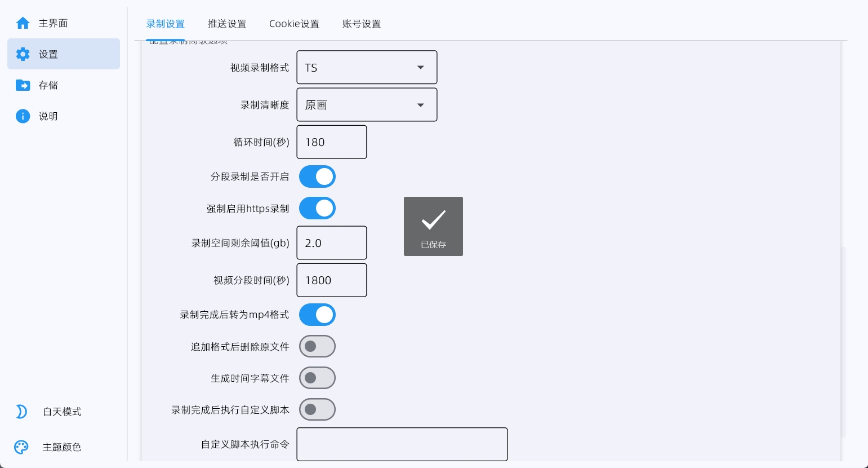Go to the 账号设置 tab

(x=362, y=24)
